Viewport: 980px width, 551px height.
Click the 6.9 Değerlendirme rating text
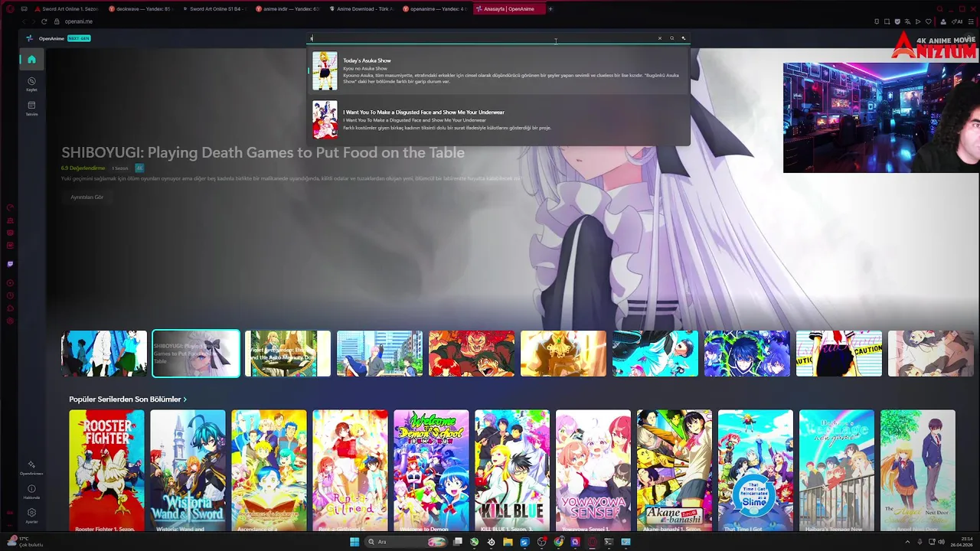tap(83, 168)
